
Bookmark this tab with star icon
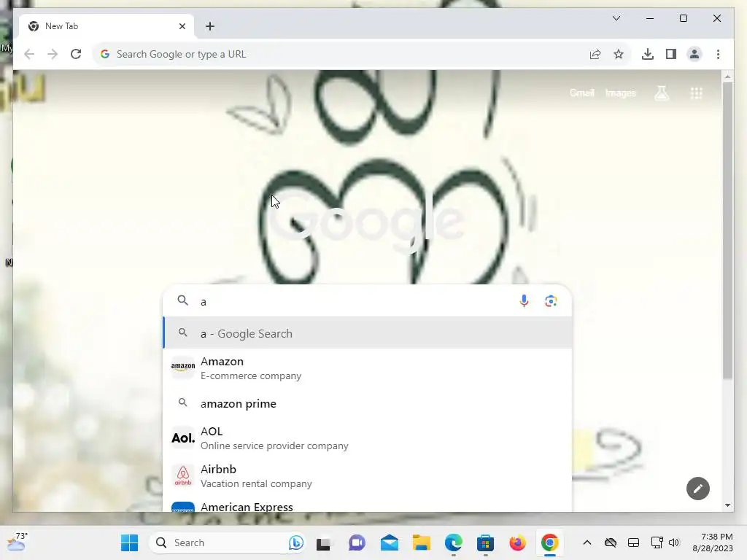pos(619,54)
